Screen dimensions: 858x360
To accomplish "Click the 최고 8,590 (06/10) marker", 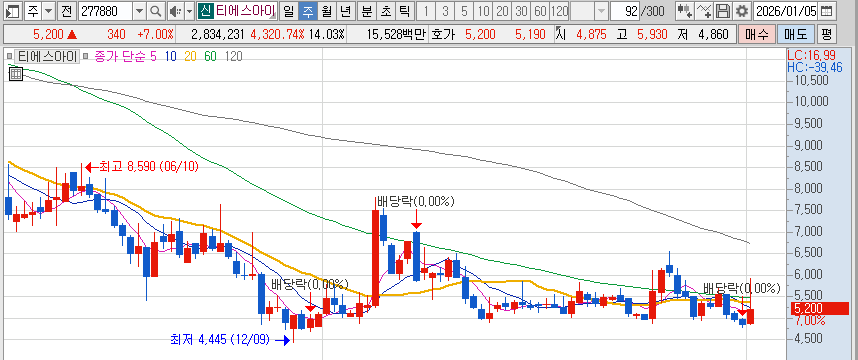I will click(x=142, y=166).
